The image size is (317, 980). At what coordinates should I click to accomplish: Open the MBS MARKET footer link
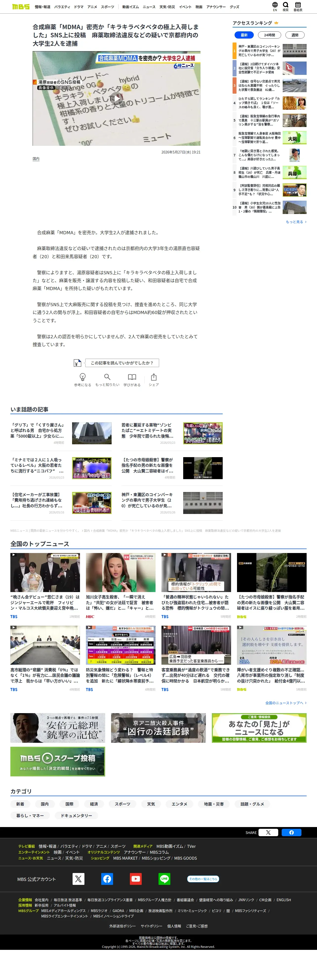[125, 858]
